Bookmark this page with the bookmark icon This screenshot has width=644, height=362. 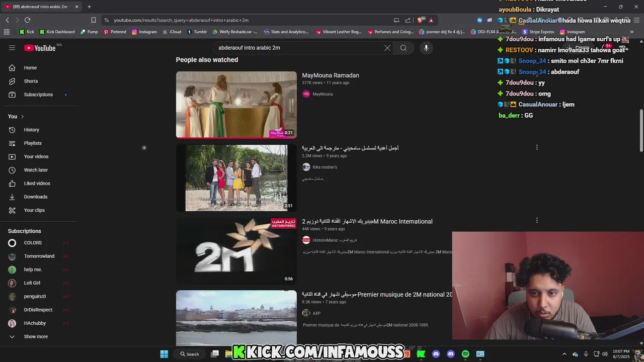pos(94,20)
